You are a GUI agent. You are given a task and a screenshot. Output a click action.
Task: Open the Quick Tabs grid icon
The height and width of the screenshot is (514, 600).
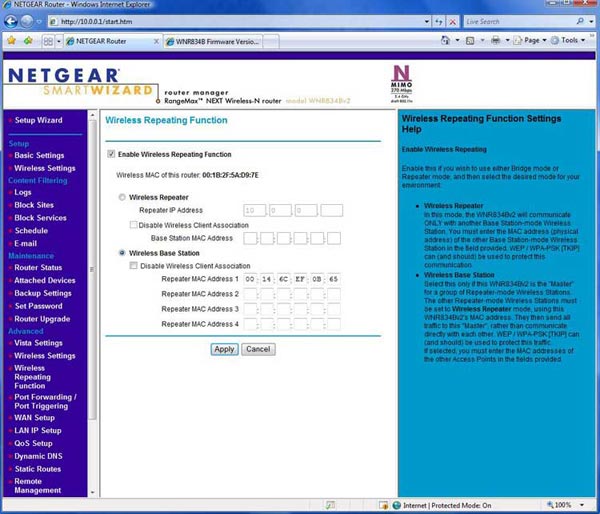(x=48, y=41)
